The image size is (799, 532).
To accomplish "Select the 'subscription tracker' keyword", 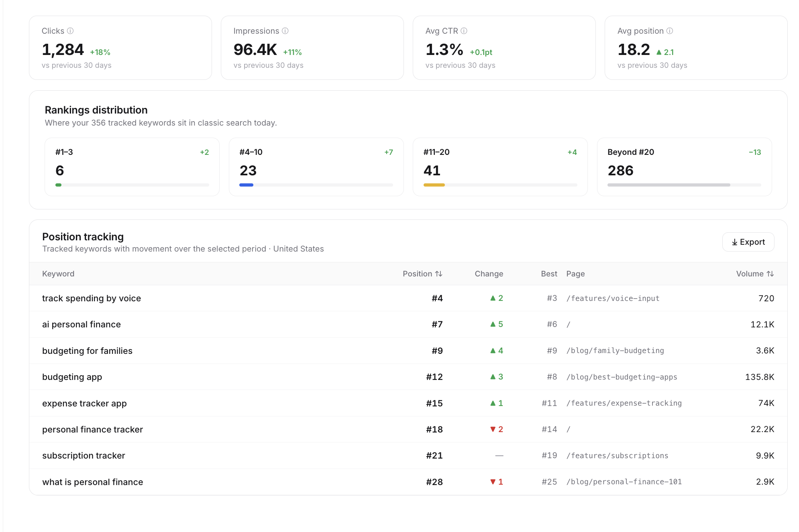I will coord(84,456).
